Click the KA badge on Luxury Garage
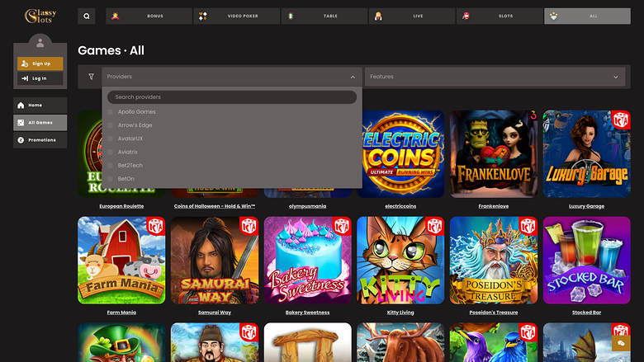 [x=621, y=120]
